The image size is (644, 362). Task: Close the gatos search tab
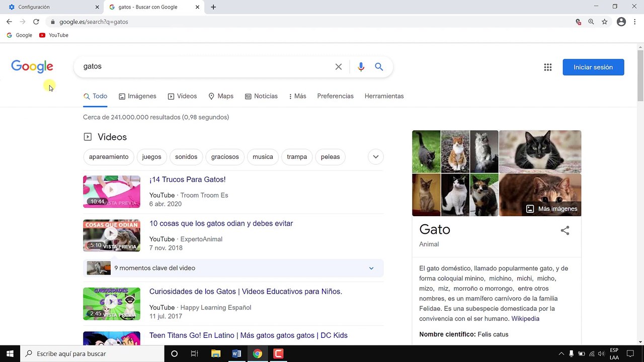tap(197, 7)
